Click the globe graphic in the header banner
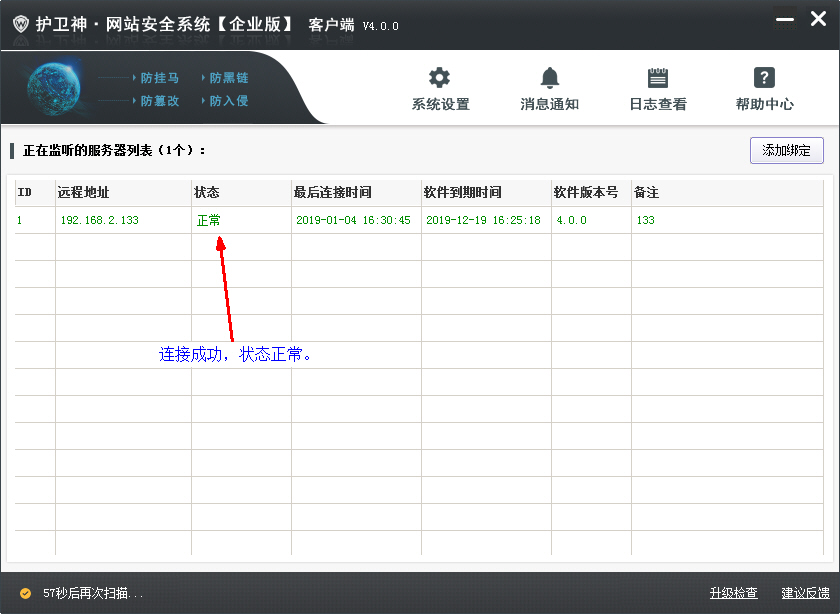The height and width of the screenshot is (614, 840). point(56,89)
